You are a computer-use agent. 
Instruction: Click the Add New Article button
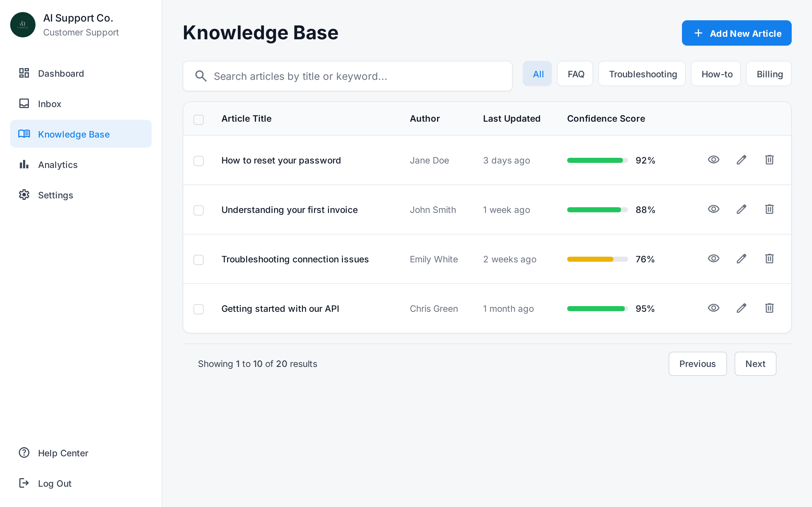coord(737,33)
